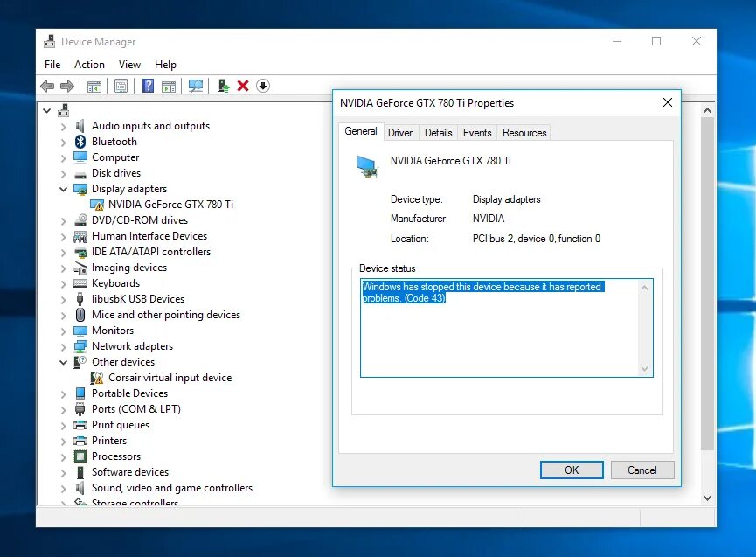
Task: Click the Bluetooth category icon
Action: pos(80,142)
